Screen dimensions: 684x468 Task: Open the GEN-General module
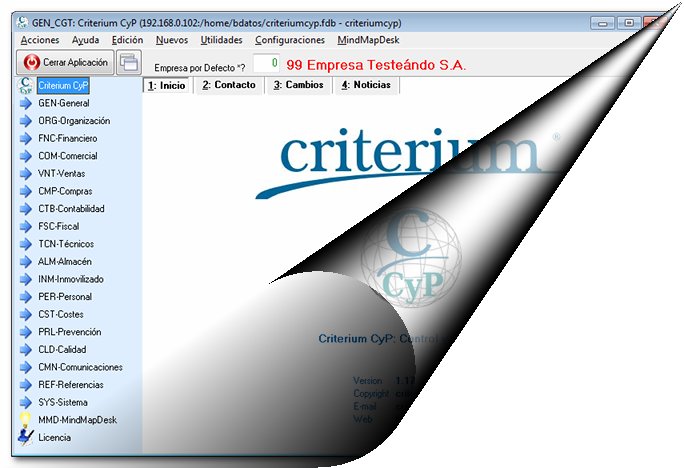point(64,103)
